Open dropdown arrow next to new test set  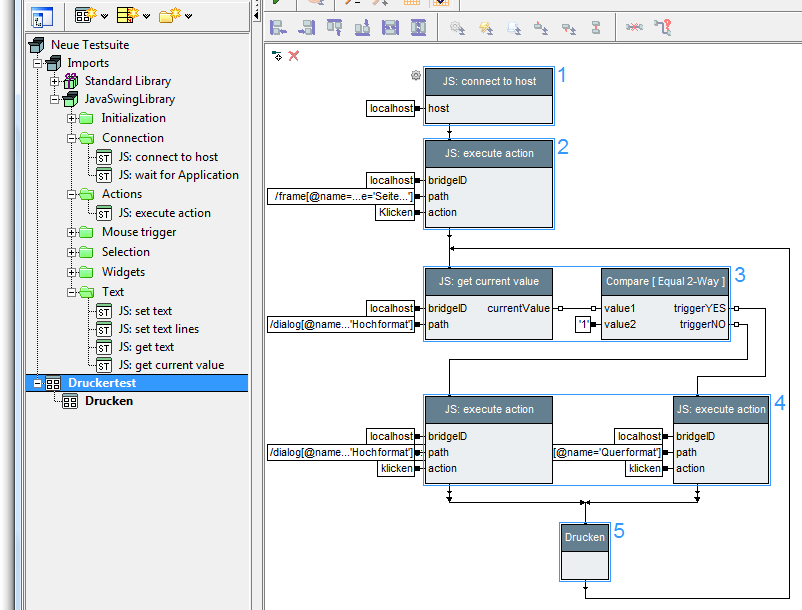coord(105,16)
